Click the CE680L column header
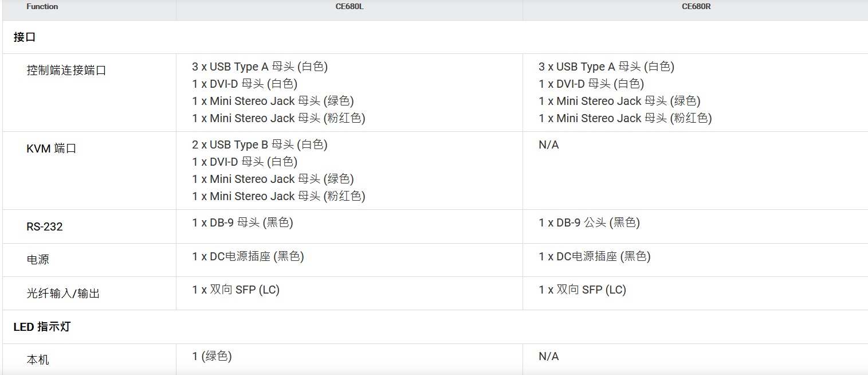The image size is (868, 375). [349, 7]
